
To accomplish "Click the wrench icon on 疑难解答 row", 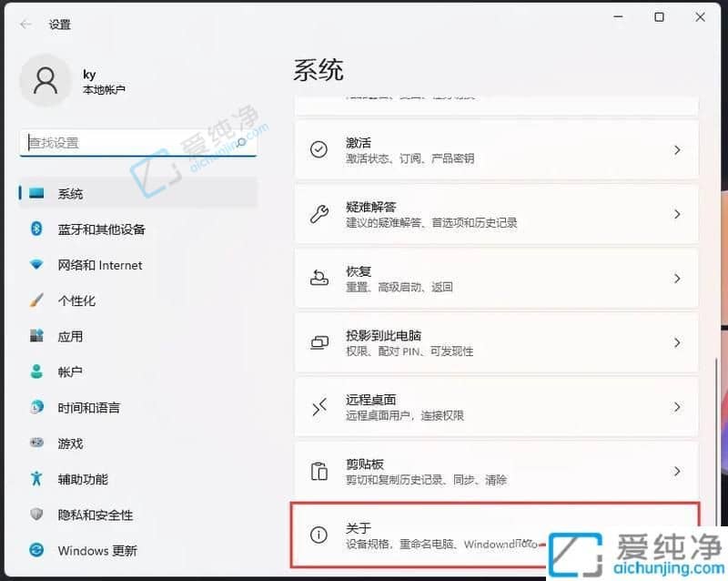I will 318,214.
